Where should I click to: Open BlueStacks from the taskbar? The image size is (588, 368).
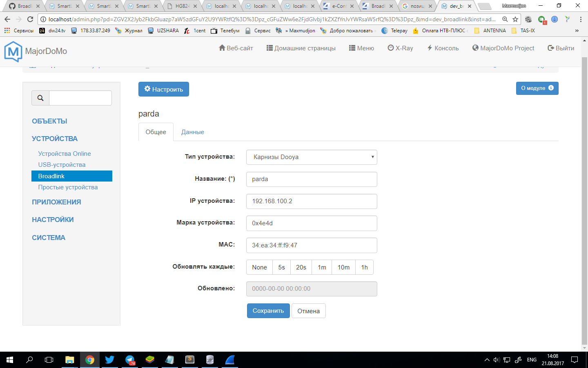(150, 360)
